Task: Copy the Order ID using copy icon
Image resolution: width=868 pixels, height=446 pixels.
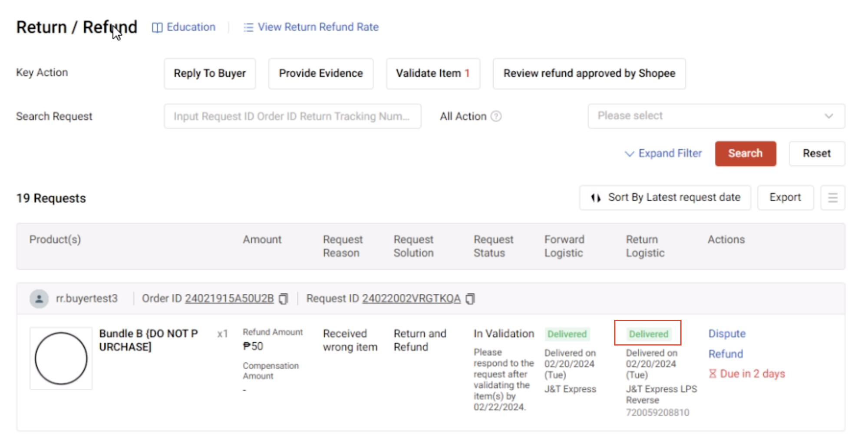Action: pos(284,299)
